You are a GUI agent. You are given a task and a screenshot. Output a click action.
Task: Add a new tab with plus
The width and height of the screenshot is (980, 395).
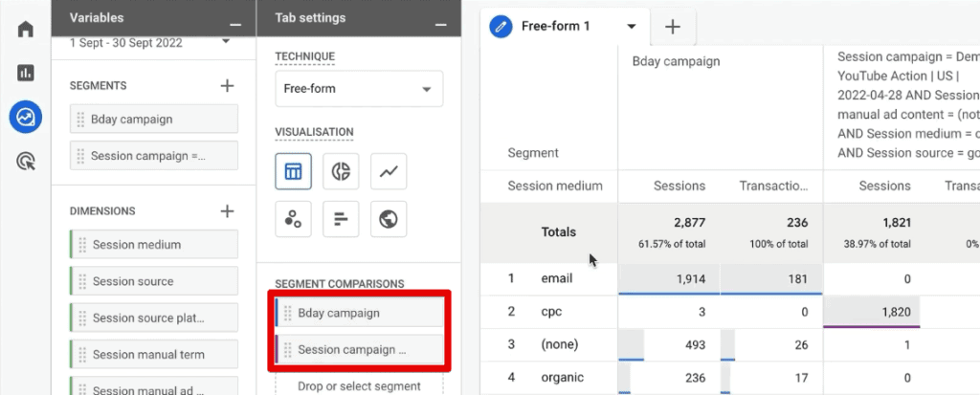[673, 26]
